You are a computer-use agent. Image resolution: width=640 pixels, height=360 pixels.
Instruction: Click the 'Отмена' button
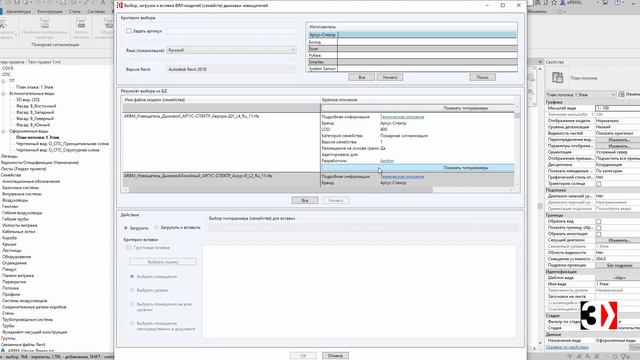(335, 356)
